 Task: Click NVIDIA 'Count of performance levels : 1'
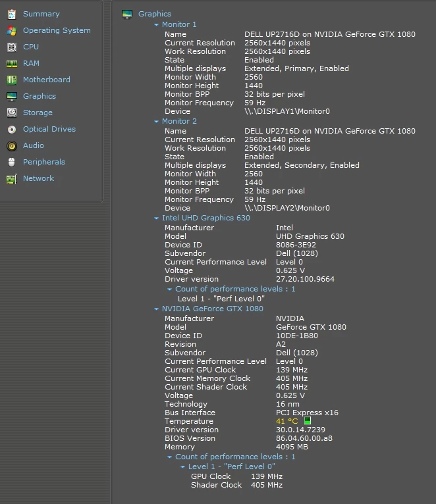point(235,457)
